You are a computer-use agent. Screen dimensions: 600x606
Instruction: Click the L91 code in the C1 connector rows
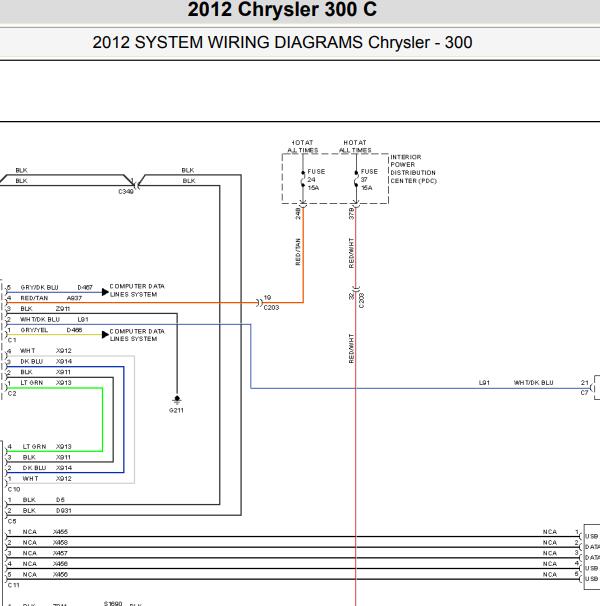83,319
